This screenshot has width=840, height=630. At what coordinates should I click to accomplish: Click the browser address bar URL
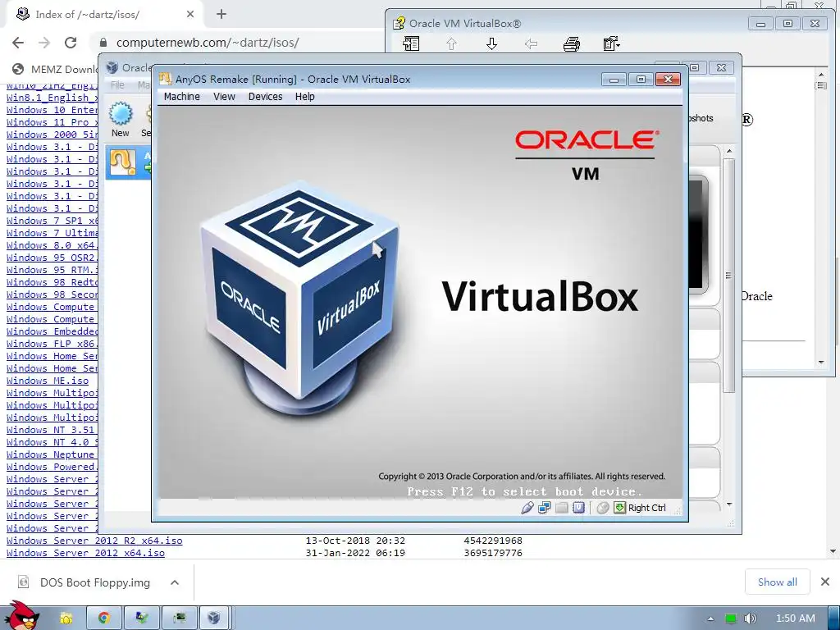(208, 43)
